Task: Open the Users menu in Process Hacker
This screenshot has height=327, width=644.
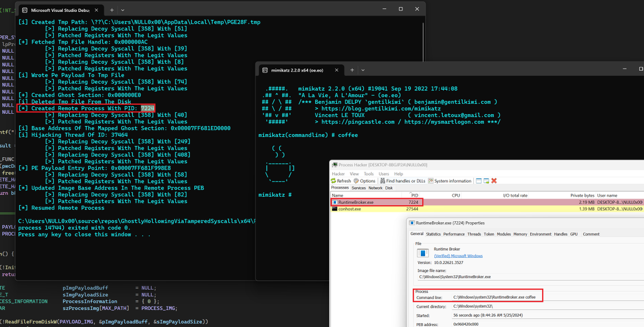Action: pos(384,174)
